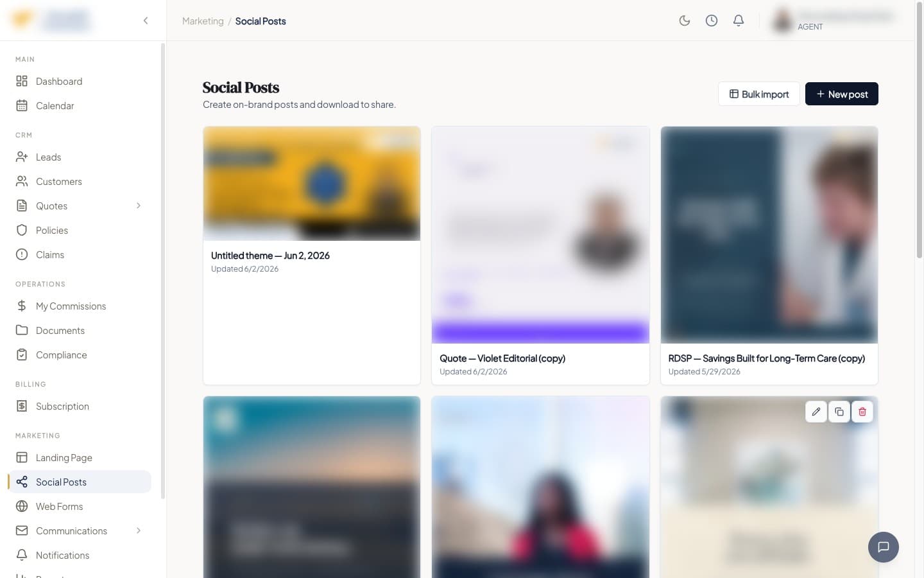The image size is (924, 578).
Task: Open Landing Page under Marketing
Action: [80, 457]
